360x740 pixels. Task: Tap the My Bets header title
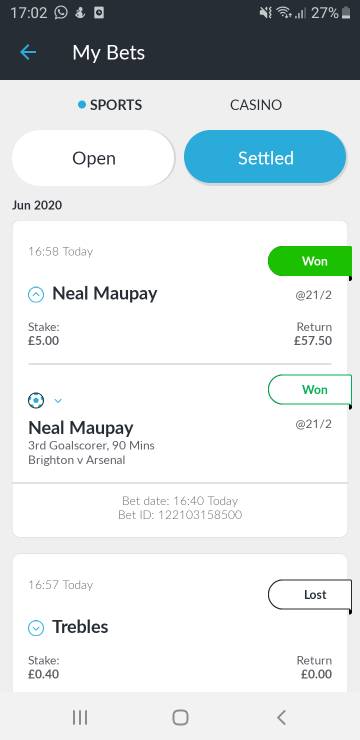109,52
